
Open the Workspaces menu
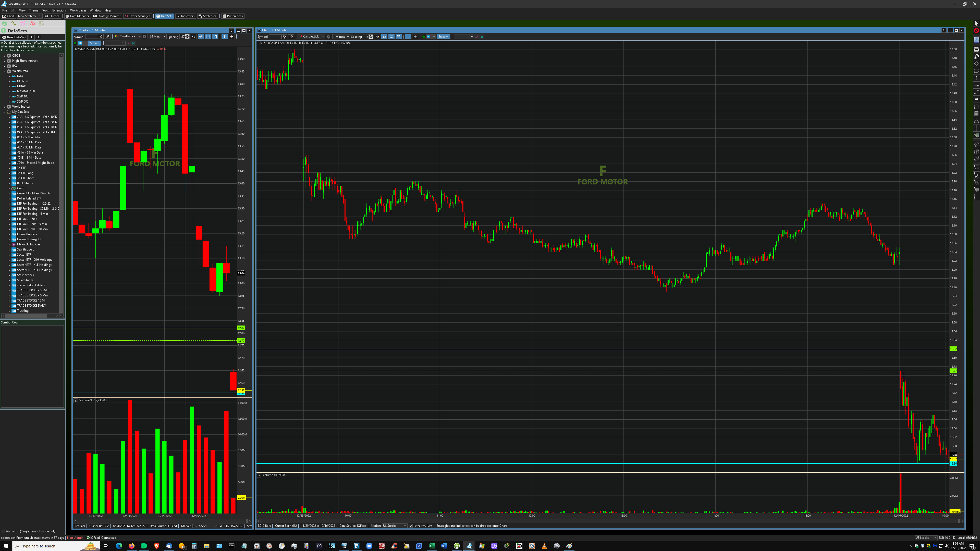pyautogui.click(x=78, y=10)
